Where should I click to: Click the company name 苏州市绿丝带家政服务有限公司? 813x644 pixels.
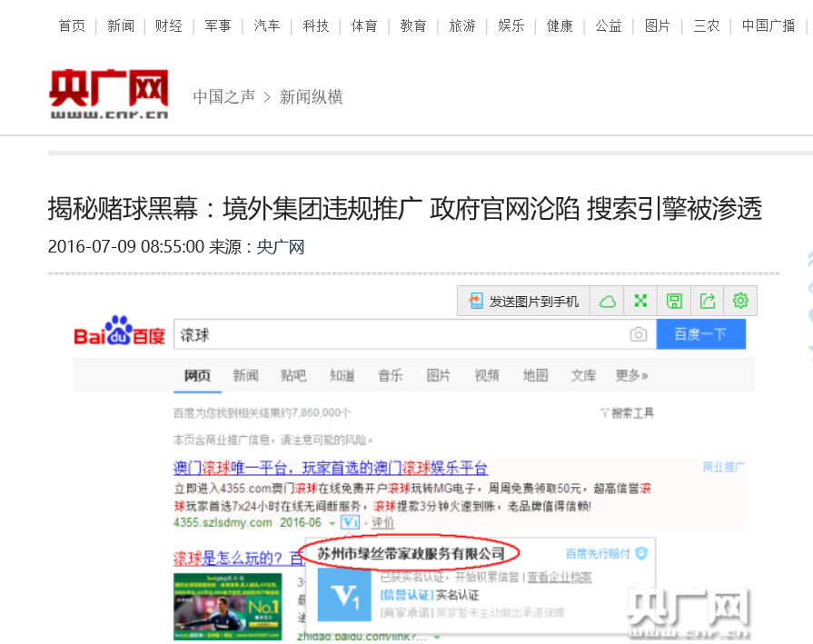coord(411,554)
